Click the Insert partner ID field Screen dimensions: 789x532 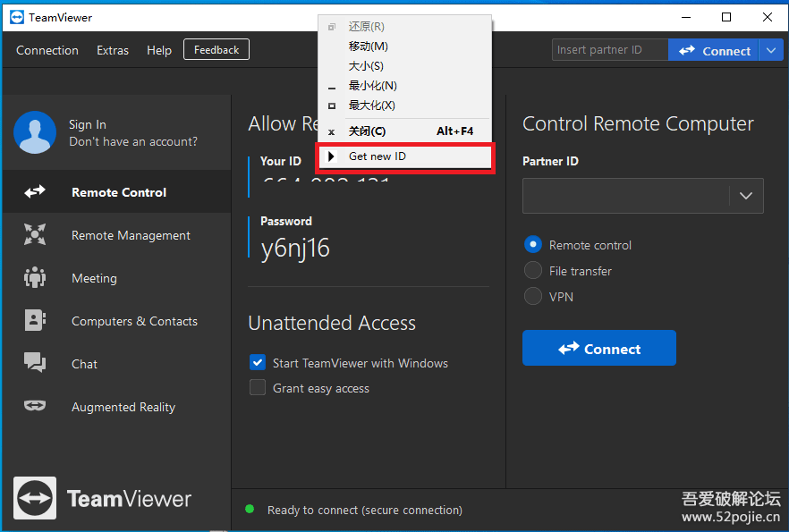609,50
